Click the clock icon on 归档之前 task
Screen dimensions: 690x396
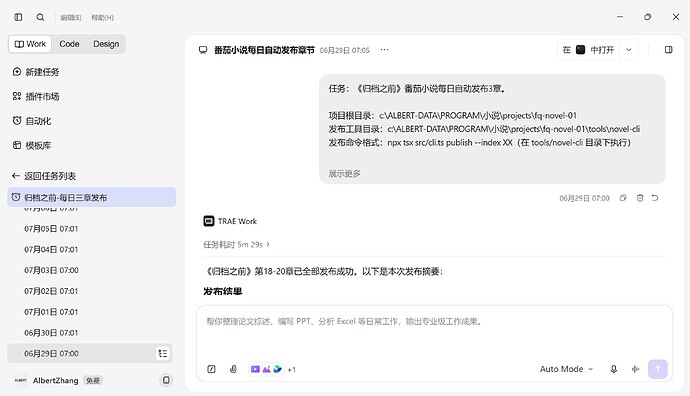pos(16,197)
